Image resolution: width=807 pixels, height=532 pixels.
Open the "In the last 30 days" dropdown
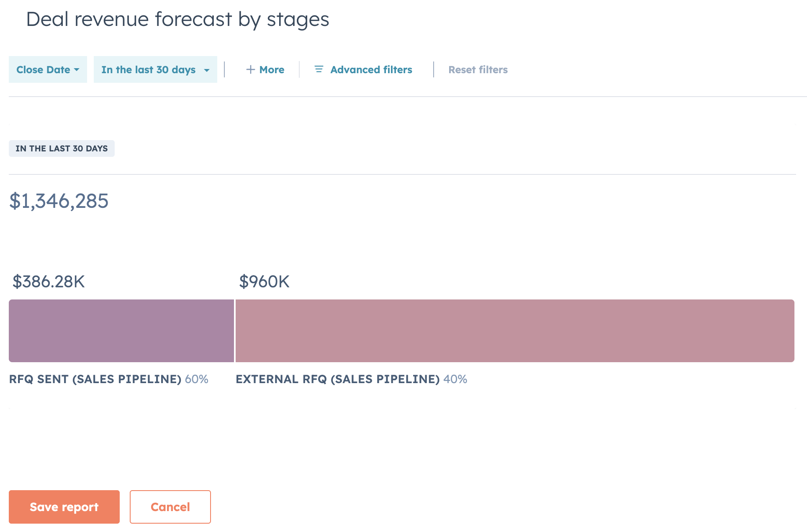point(155,70)
